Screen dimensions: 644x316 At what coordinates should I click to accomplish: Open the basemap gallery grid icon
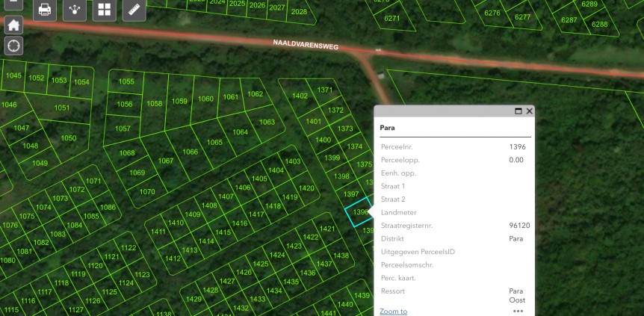[105, 10]
